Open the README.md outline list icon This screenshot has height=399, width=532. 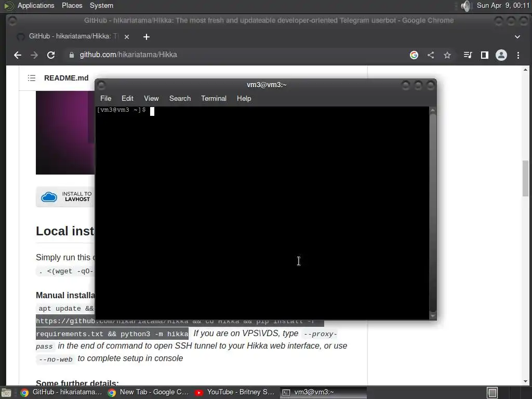click(x=32, y=78)
